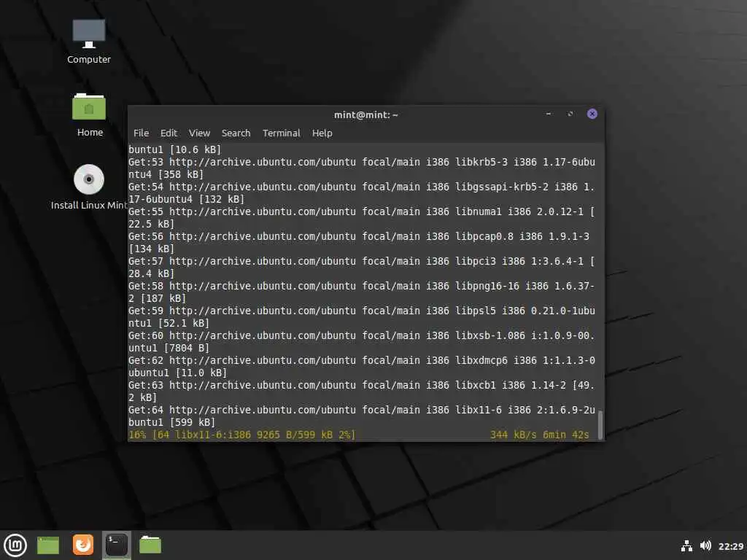Select the Terminal panel launcher
747x560 pixels.
pos(117,545)
